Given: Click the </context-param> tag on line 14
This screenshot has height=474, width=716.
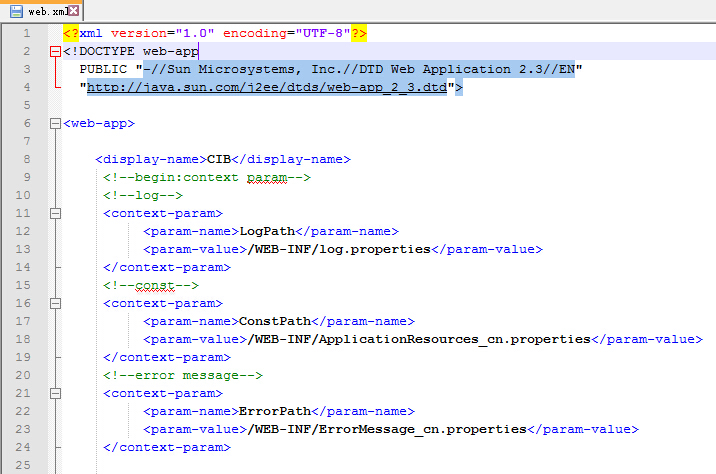Looking at the screenshot, I should click(x=167, y=267).
